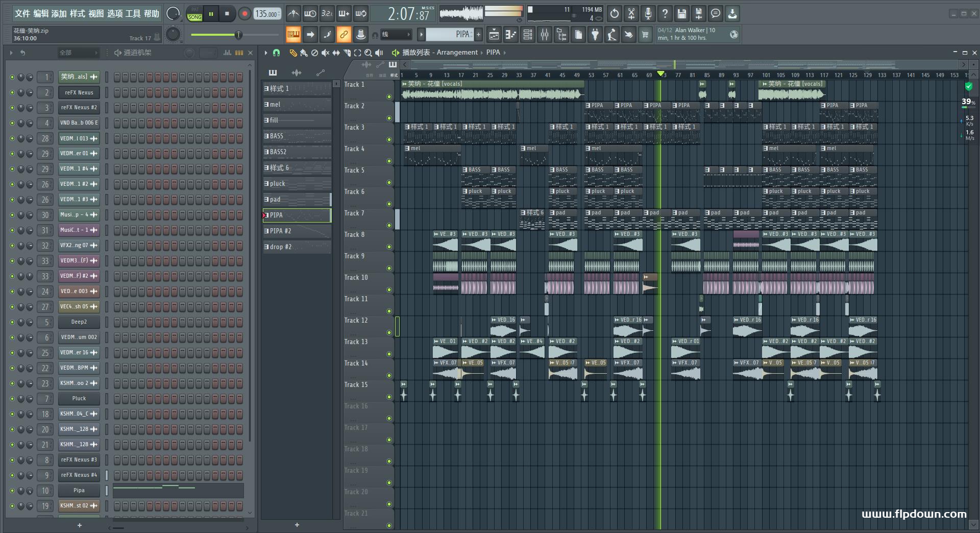Click the plus next to PIPA pattern selector
This screenshot has height=533, width=980.
pos(478,35)
